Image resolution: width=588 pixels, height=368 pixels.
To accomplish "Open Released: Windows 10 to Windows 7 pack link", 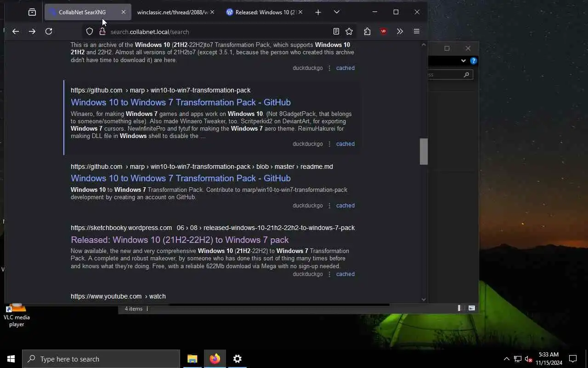I will [180, 240].
